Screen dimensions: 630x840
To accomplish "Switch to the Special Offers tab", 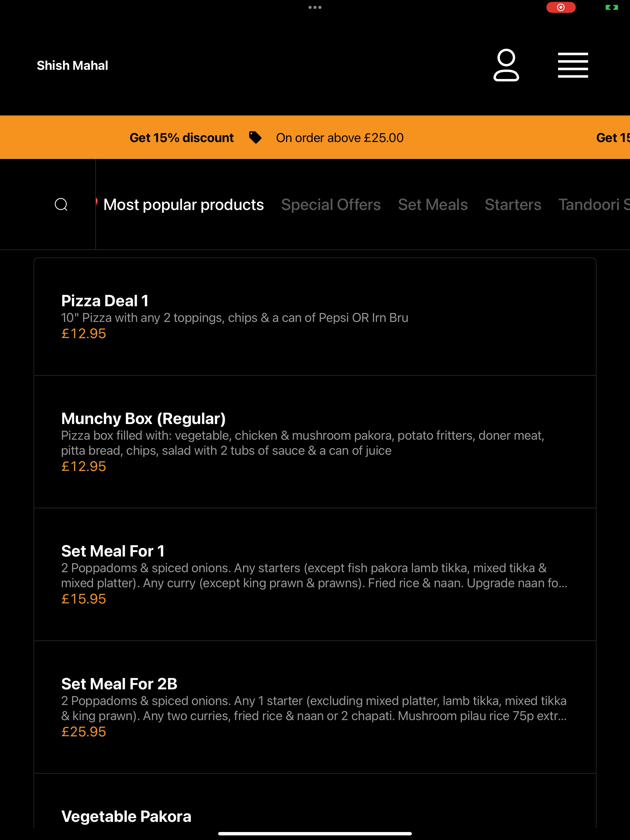I will (x=331, y=205).
